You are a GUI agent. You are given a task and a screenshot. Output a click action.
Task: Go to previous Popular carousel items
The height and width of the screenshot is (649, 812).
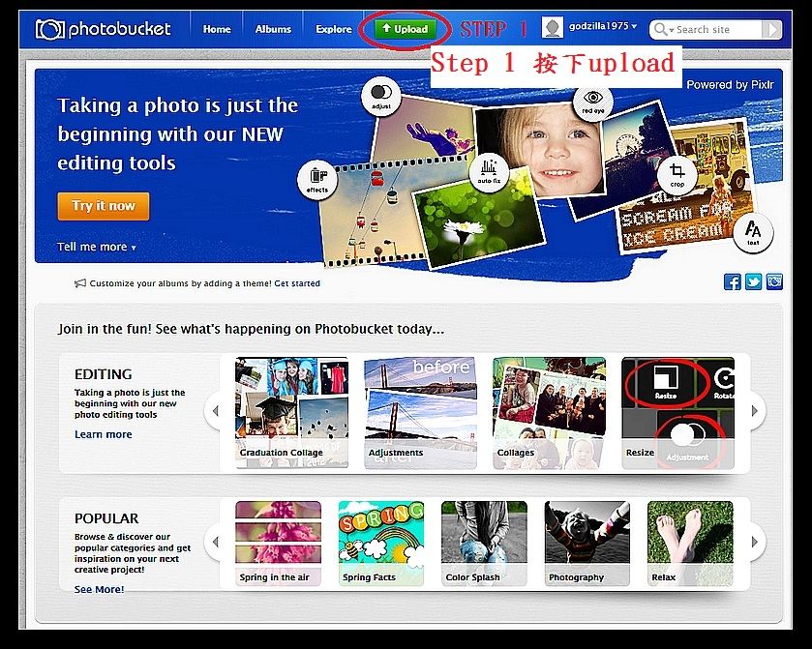215,542
